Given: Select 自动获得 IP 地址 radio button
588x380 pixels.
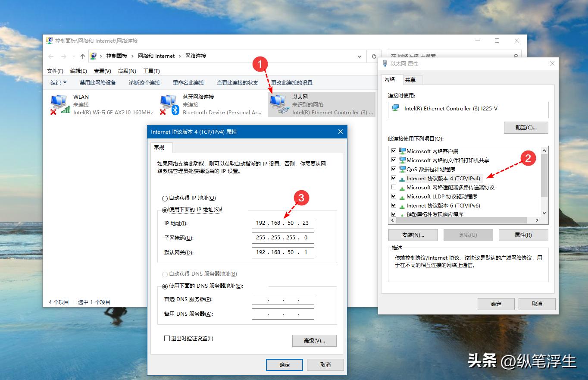Looking at the screenshot, I should pyautogui.click(x=165, y=198).
